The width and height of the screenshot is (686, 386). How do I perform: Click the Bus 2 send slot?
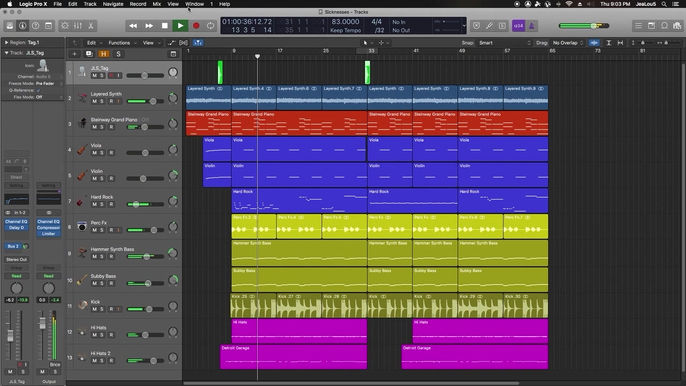tap(13, 246)
